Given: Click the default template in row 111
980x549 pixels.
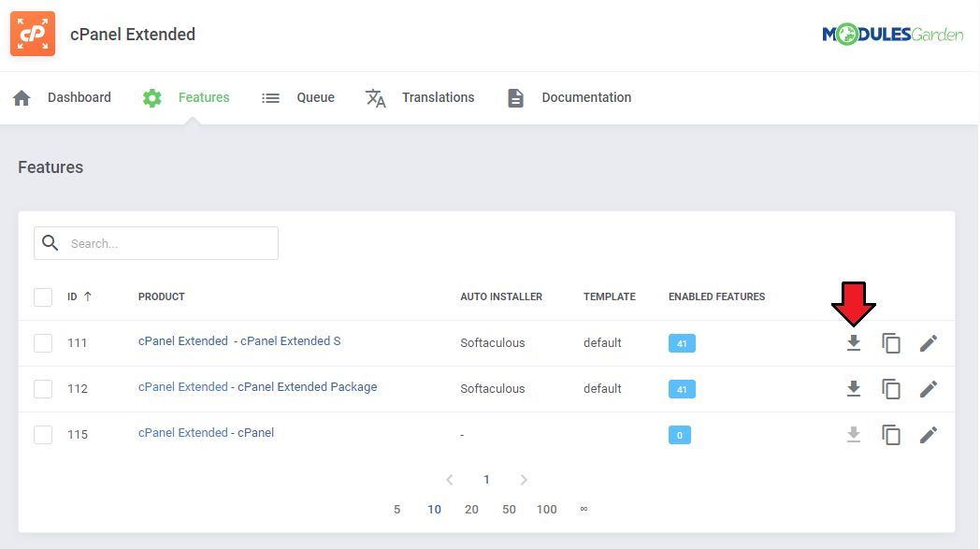Looking at the screenshot, I should 602,342.
